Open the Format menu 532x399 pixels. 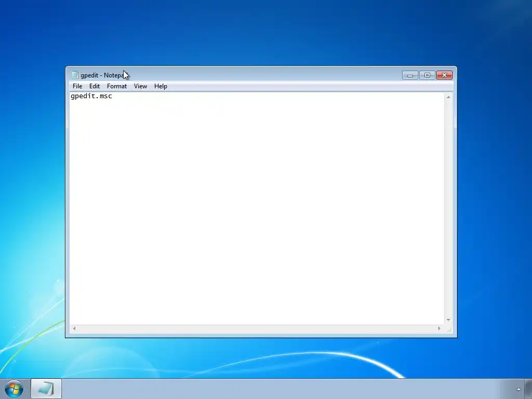pos(117,86)
